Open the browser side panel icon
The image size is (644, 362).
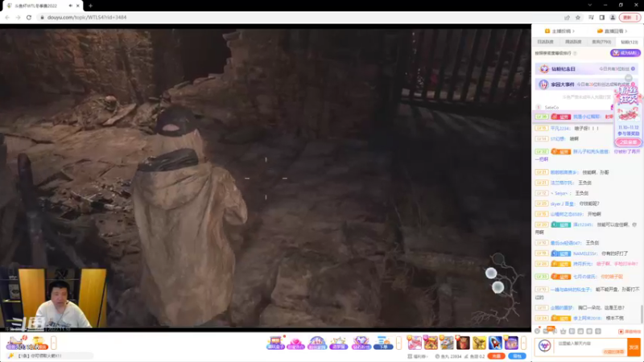coord(601,17)
